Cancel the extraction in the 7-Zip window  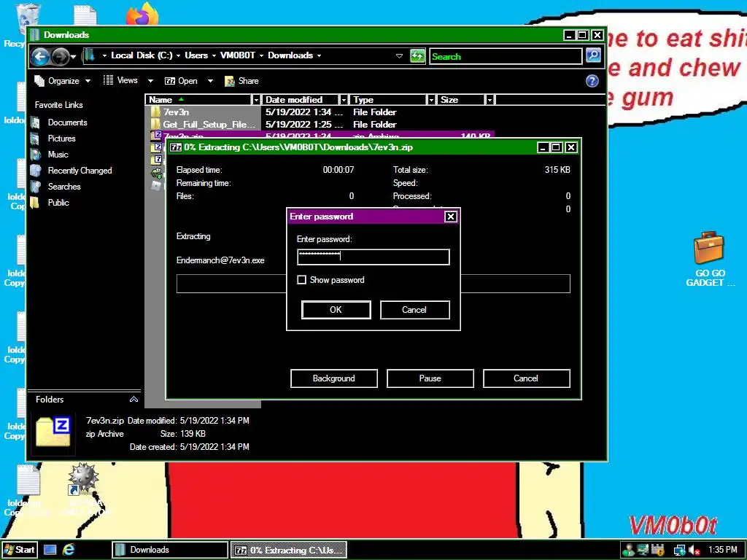click(x=526, y=378)
